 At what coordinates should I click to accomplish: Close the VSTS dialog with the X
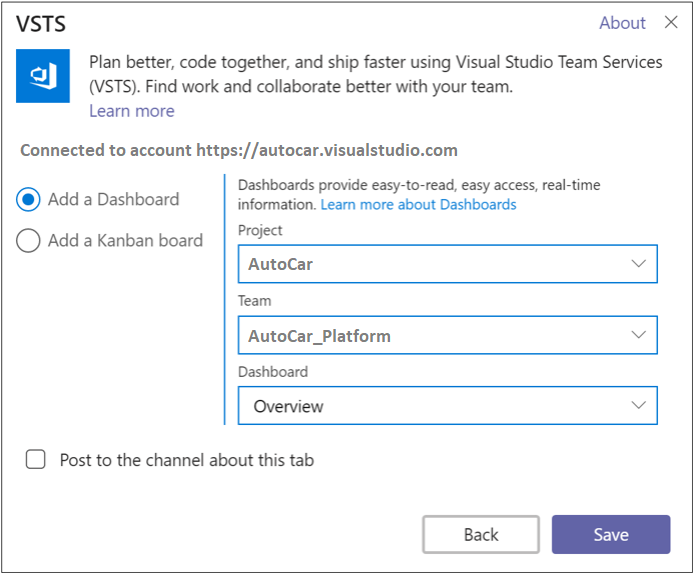point(670,23)
